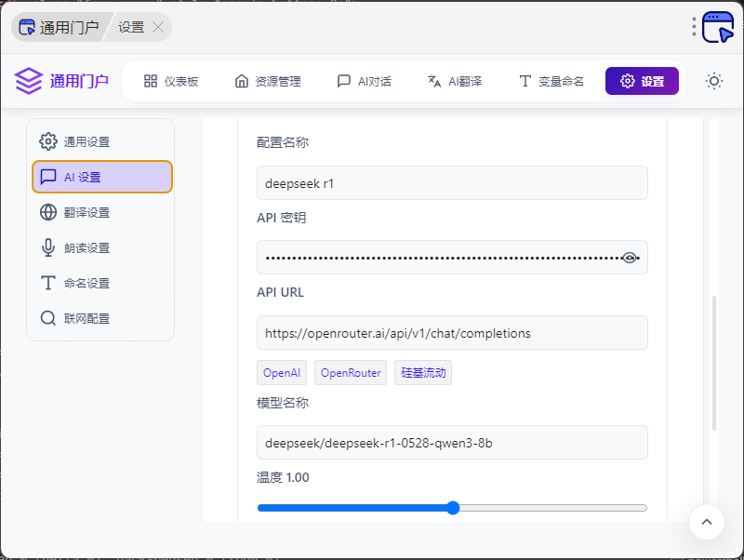Open the 仪表板 dashboard tab
Image resolution: width=744 pixels, height=560 pixels.
coord(171,81)
